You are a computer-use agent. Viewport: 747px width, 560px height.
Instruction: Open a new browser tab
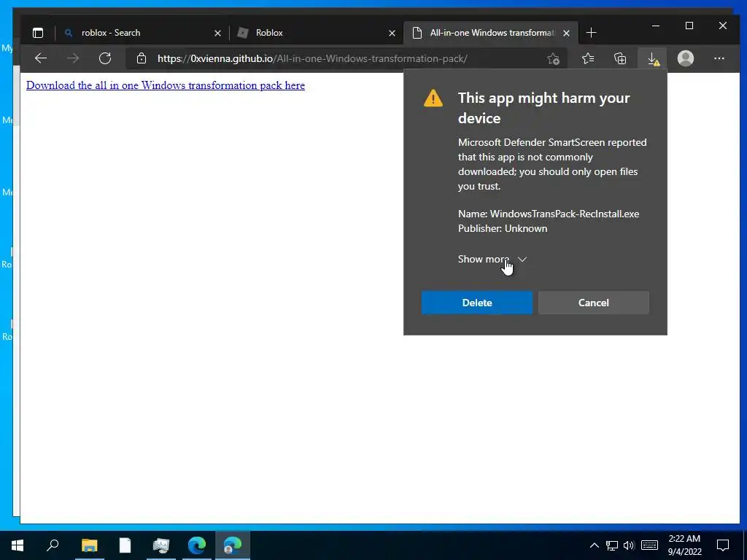tap(591, 33)
